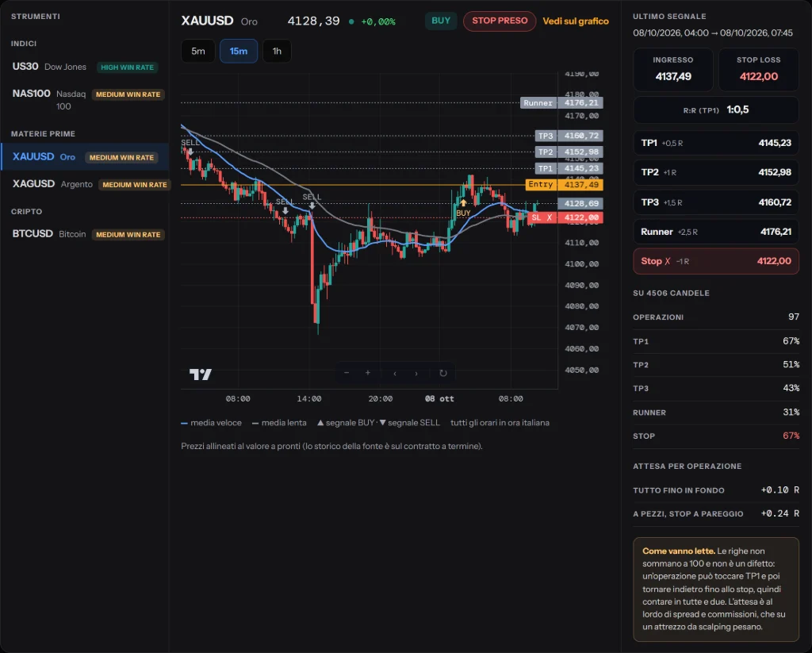Click the TP2 4152,98 chart label
The image size is (812, 653).
click(569, 152)
